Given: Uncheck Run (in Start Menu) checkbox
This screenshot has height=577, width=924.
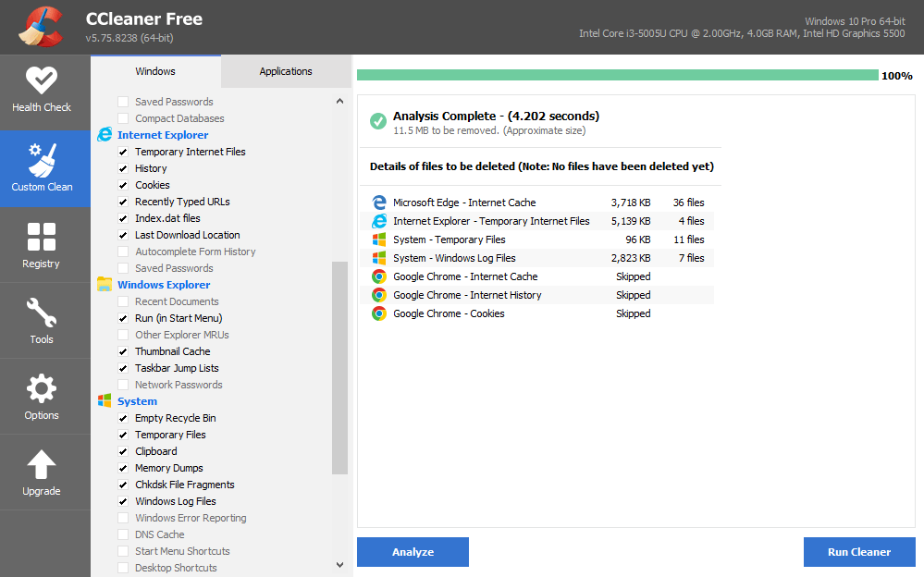Looking at the screenshot, I should 123,318.
